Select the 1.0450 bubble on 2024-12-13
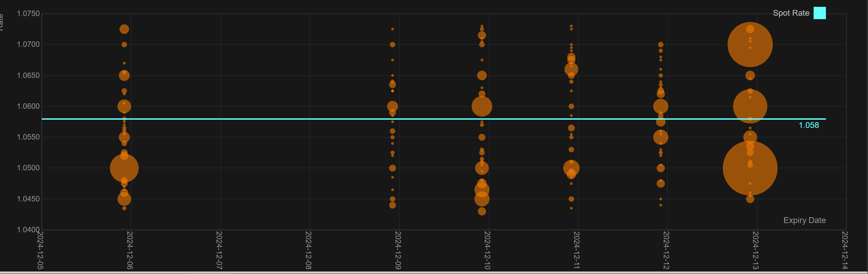Image resolution: width=868 pixels, height=274 pixels. [x=750, y=199]
